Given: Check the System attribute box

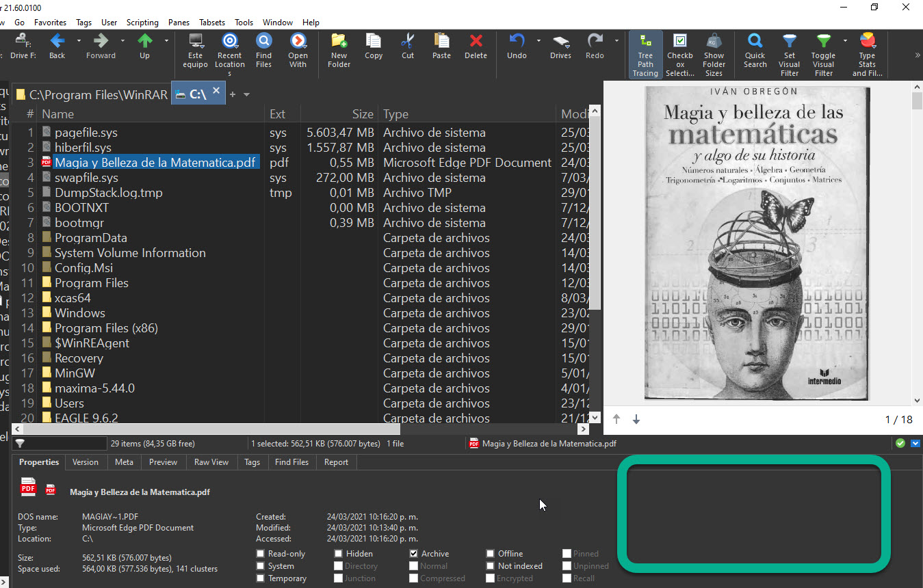Looking at the screenshot, I should 261,566.
